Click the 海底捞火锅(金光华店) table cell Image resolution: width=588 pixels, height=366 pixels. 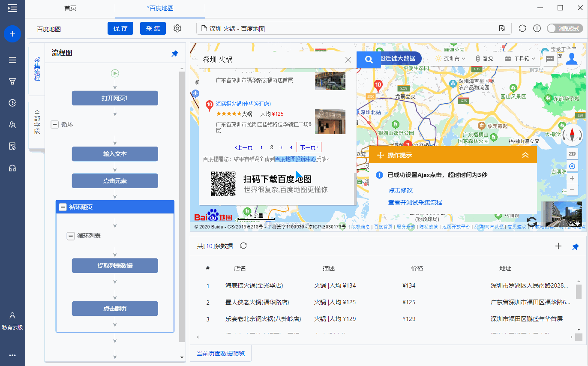point(254,285)
